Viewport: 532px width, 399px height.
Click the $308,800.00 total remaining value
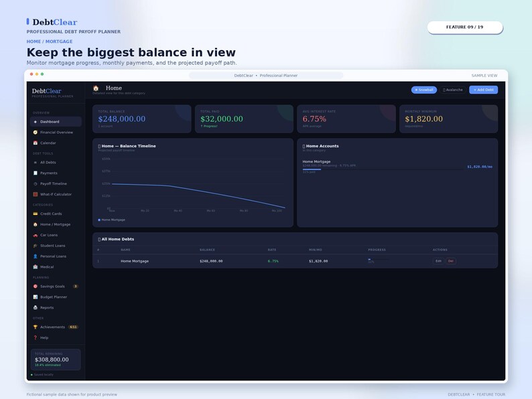pos(52,360)
